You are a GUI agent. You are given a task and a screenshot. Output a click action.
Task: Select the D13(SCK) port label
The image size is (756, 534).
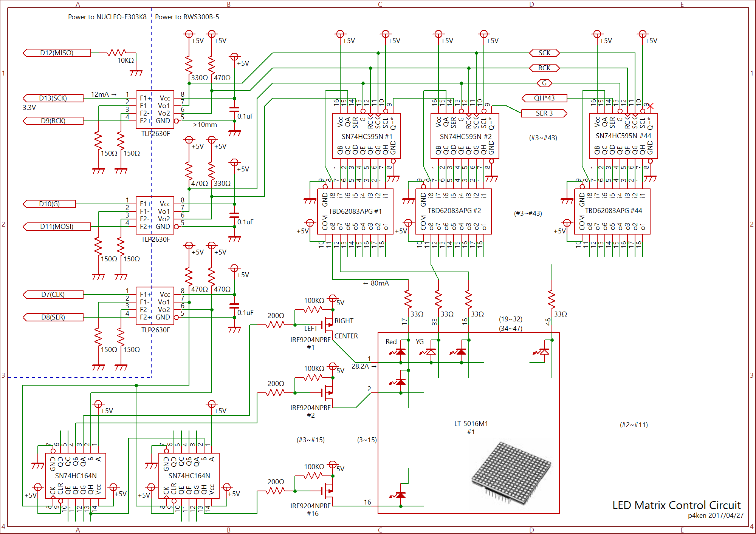pyautogui.click(x=53, y=98)
